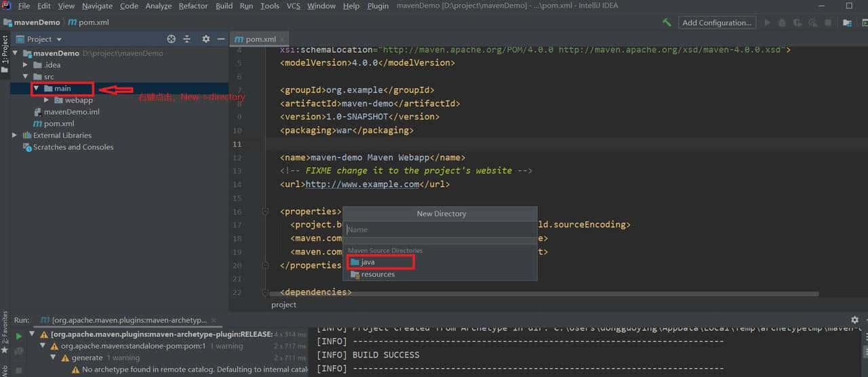
Task: Toggle the 1: Project tool window stripe
Action: click(x=5, y=51)
